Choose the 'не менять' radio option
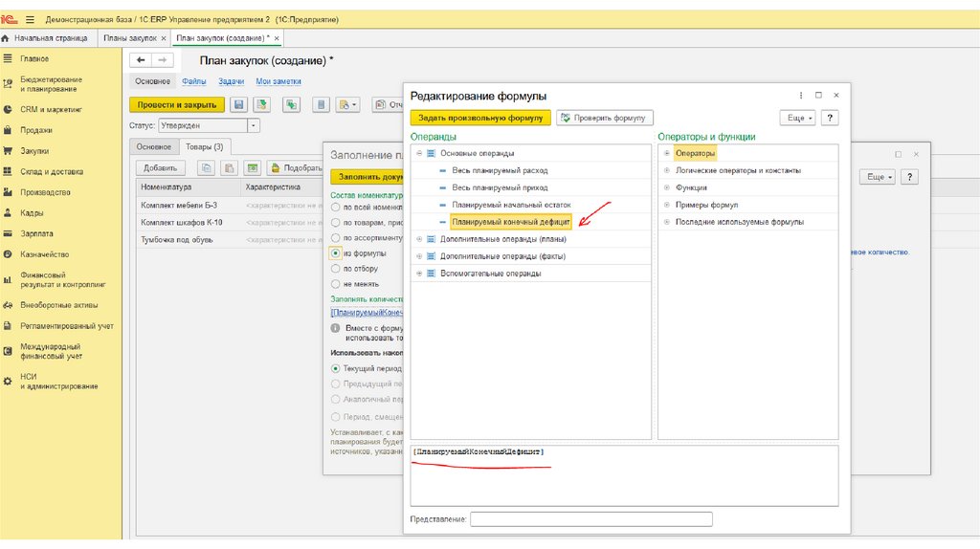 [x=335, y=284]
